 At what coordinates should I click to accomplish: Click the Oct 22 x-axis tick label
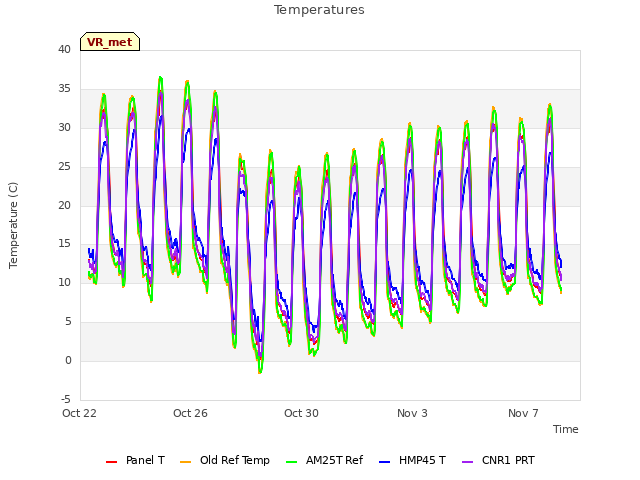coord(79,413)
